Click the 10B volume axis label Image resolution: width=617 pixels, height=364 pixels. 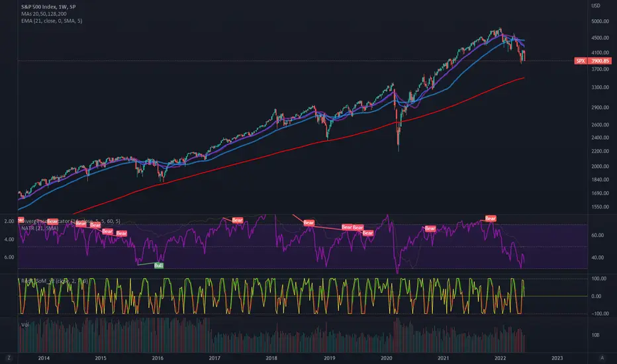tap(595, 335)
